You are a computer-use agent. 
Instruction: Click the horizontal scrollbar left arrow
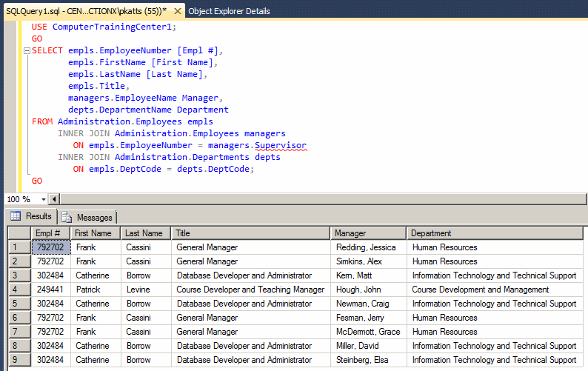pos(55,199)
